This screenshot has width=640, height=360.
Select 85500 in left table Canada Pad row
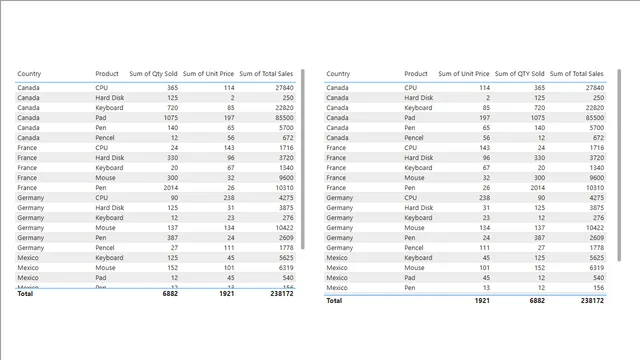coord(284,118)
